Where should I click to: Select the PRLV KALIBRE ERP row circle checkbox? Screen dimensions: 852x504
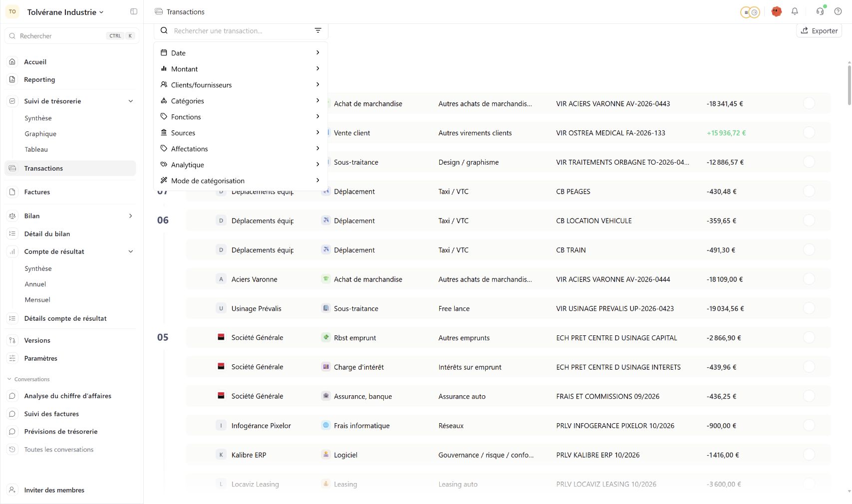(809, 455)
